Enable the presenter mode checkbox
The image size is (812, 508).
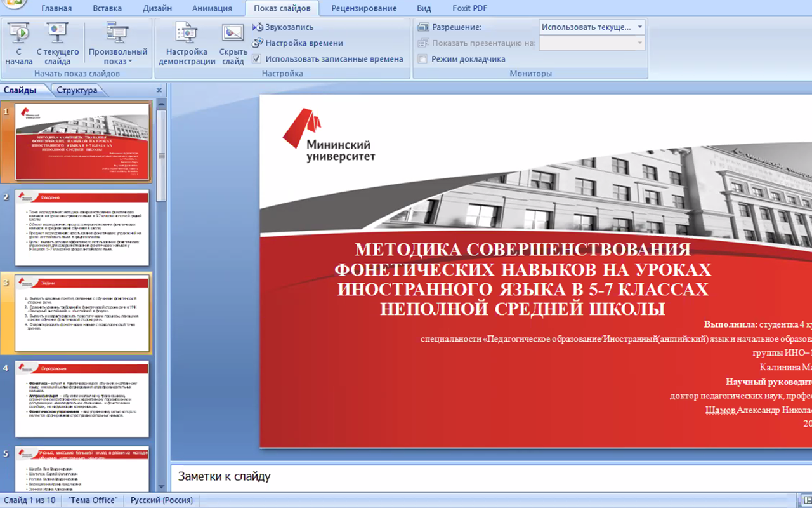(x=422, y=59)
